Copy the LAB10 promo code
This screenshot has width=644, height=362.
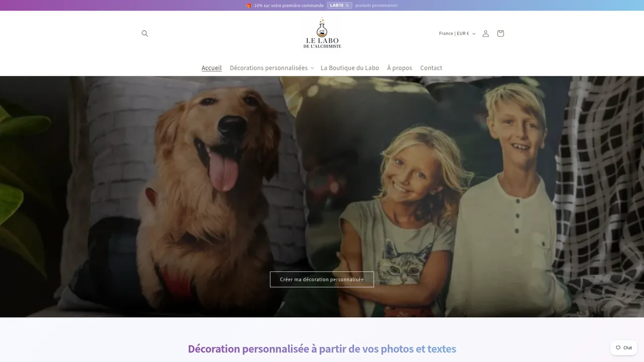(x=340, y=6)
